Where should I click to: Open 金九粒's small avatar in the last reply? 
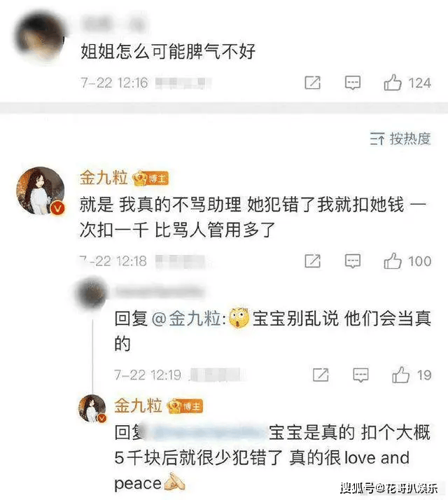pos(92,408)
